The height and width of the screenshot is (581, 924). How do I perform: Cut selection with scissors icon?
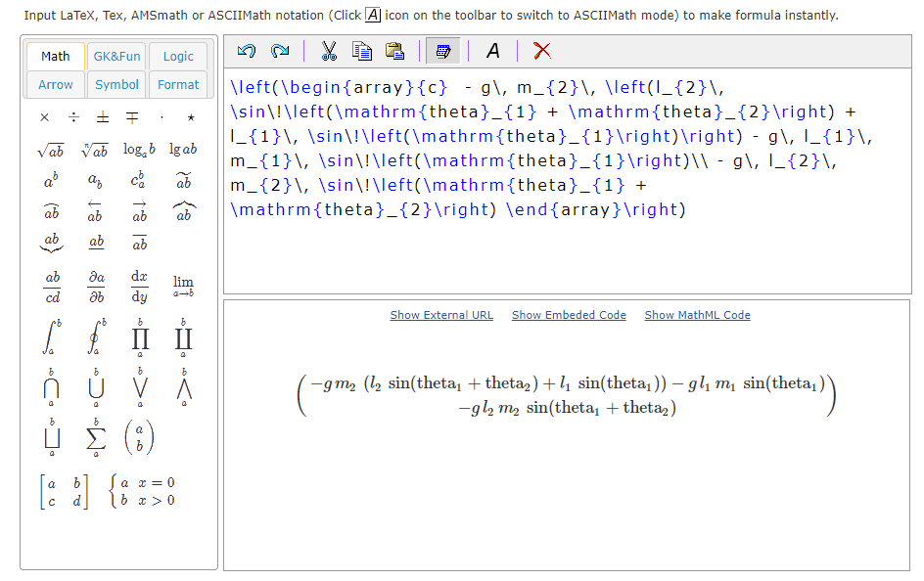(329, 51)
